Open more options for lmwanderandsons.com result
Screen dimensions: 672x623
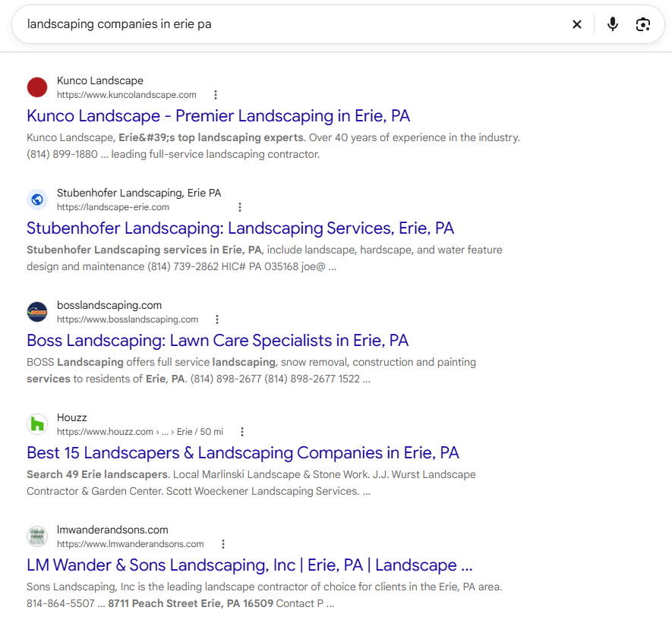click(x=222, y=544)
